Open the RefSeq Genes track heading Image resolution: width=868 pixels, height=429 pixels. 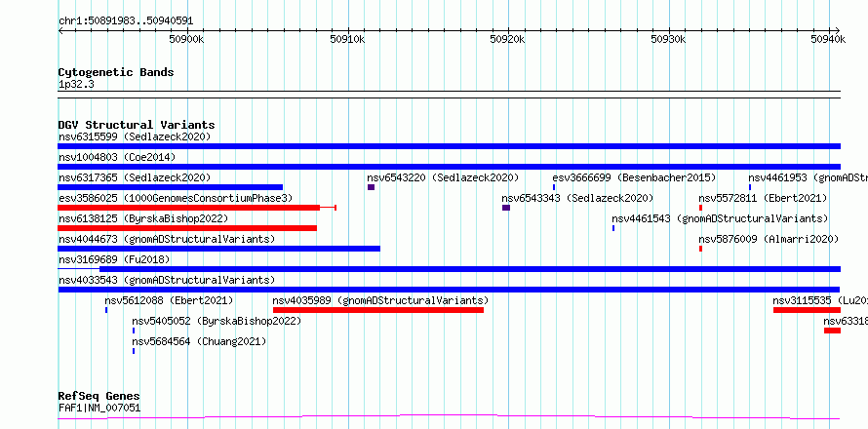click(x=99, y=396)
